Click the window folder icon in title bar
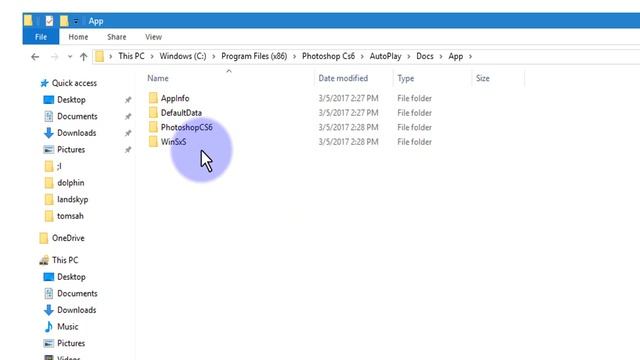 pos(28,20)
